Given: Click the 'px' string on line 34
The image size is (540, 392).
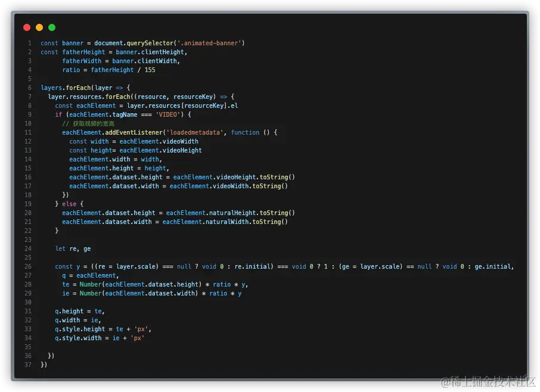Looking at the screenshot, I should pos(138,338).
